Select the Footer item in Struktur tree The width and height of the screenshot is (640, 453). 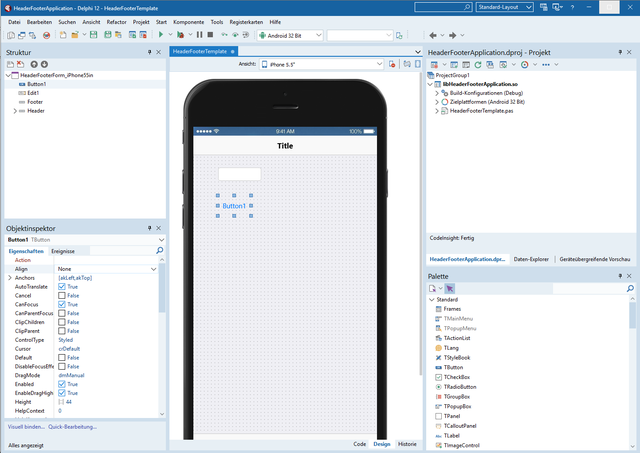pyautogui.click(x=35, y=102)
